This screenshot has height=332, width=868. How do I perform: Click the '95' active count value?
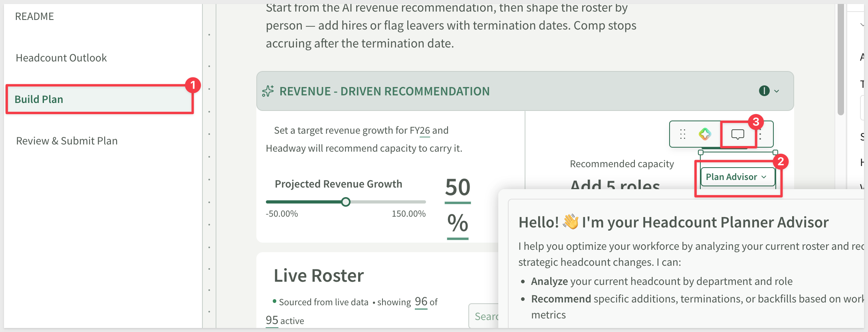pos(272,320)
